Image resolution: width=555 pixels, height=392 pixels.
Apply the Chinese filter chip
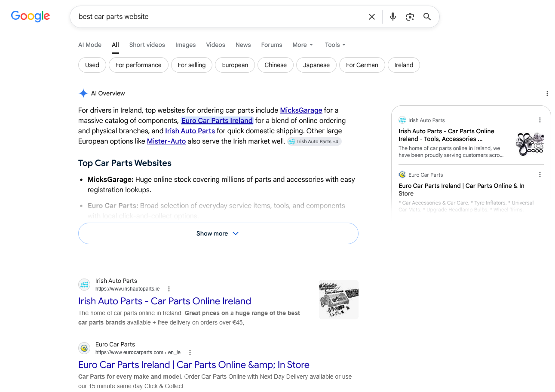point(276,65)
